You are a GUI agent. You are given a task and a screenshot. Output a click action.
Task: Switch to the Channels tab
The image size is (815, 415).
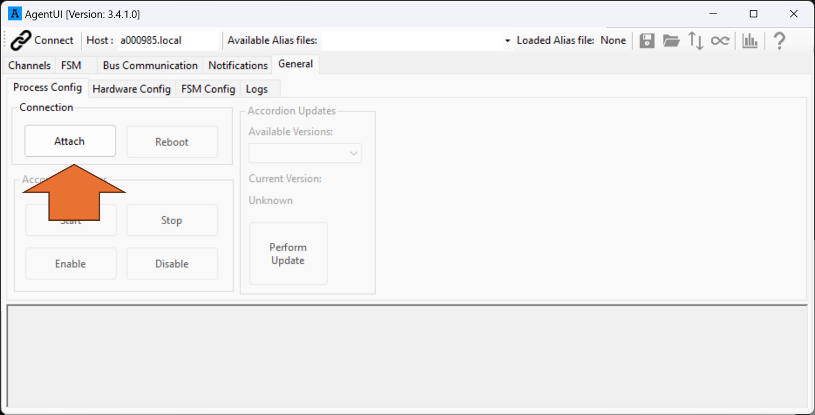29,65
